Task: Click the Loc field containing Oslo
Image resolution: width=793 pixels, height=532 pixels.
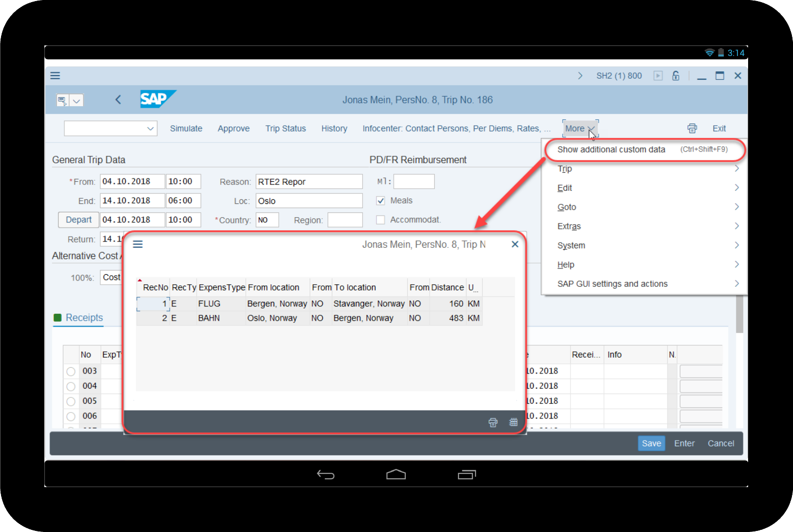Action: pos(309,201)
